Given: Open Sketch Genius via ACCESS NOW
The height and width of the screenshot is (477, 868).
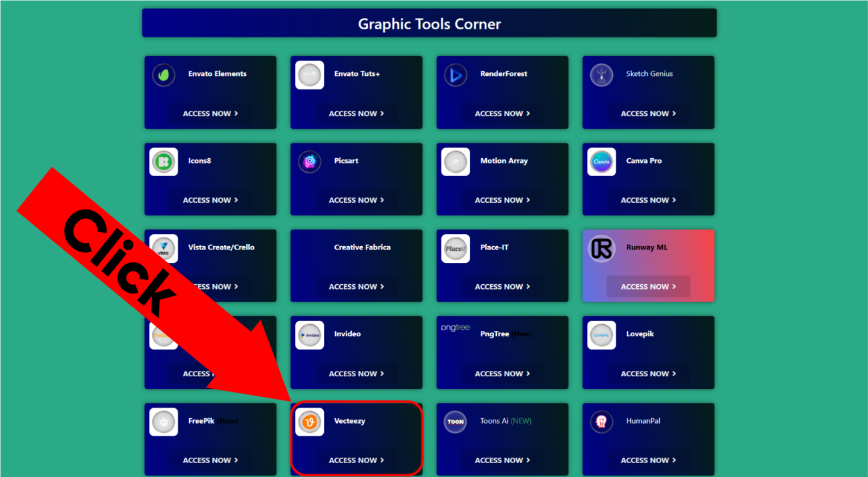Looking at the screenshot, I should coord(648,113).
